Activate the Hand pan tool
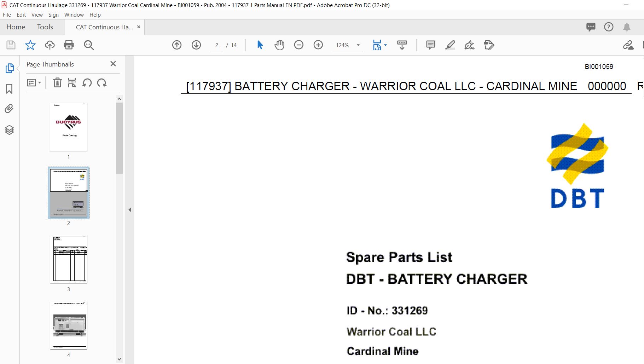 click(279, 45)
